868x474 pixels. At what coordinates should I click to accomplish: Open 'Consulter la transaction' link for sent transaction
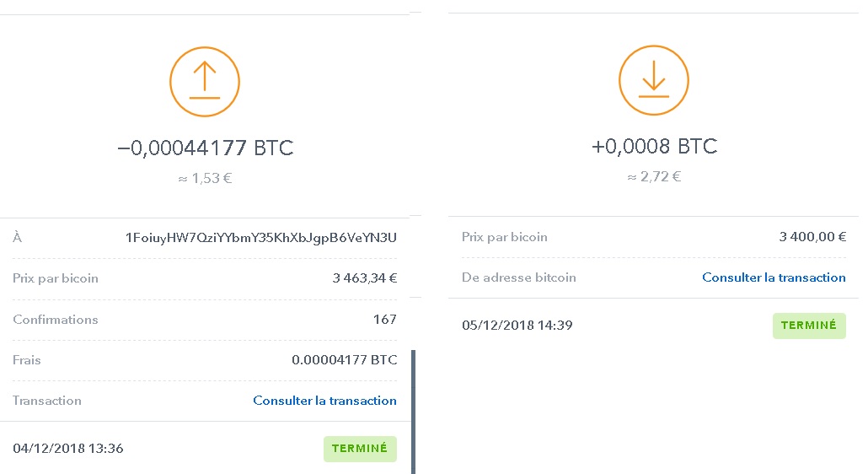(x=325, y=401)
